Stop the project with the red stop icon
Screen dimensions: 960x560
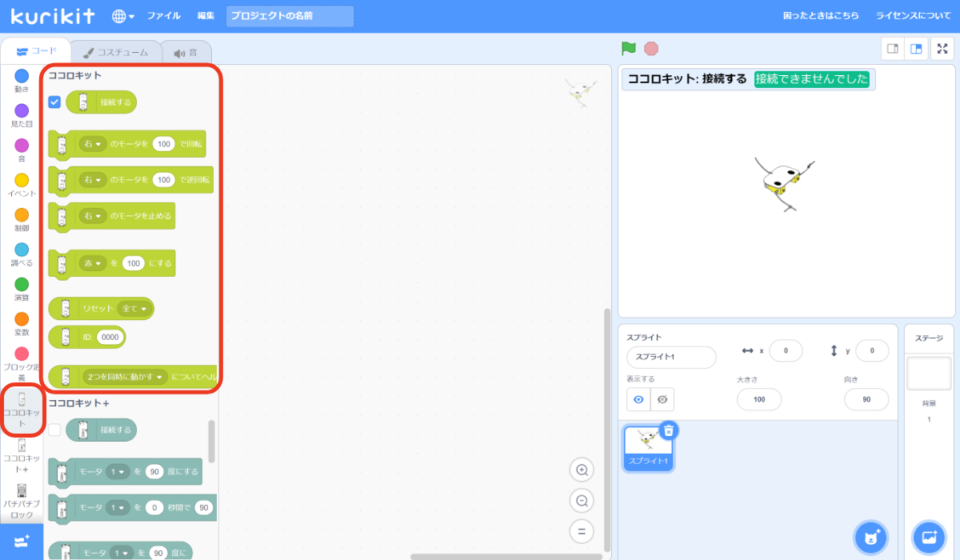point(650,48)
